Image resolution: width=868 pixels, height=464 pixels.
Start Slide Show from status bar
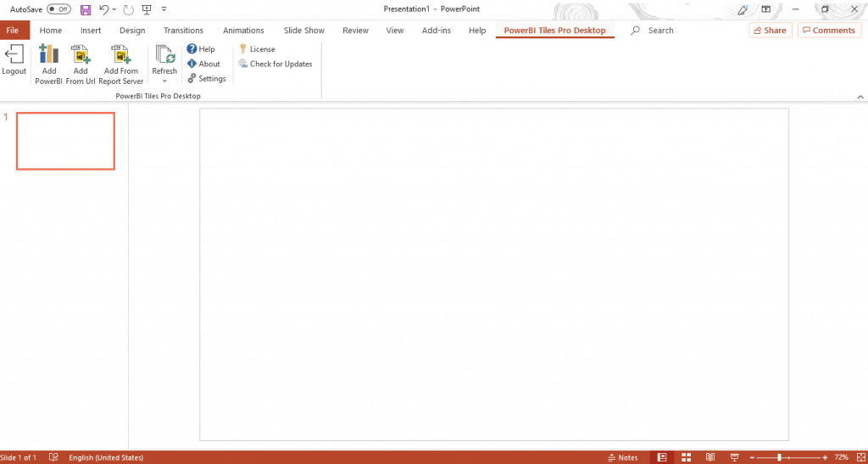[735, 457]
